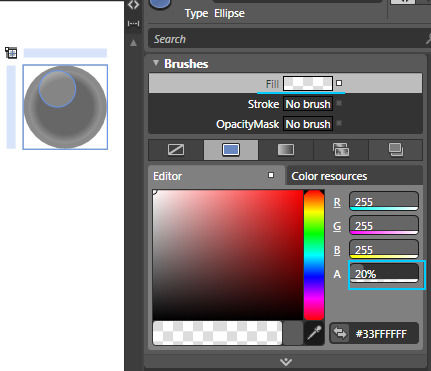Switch to the Editor tab
The height and width of the screenshot is (371, 431).
(216, 176)
